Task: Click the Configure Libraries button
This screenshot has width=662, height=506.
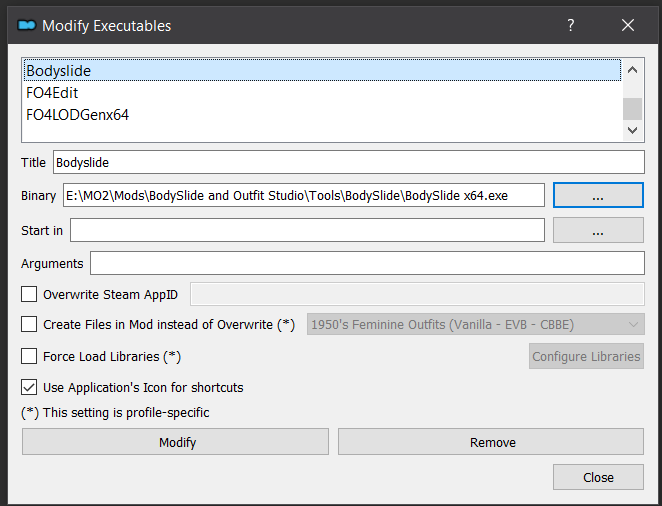Action: [x=586, y=356]
